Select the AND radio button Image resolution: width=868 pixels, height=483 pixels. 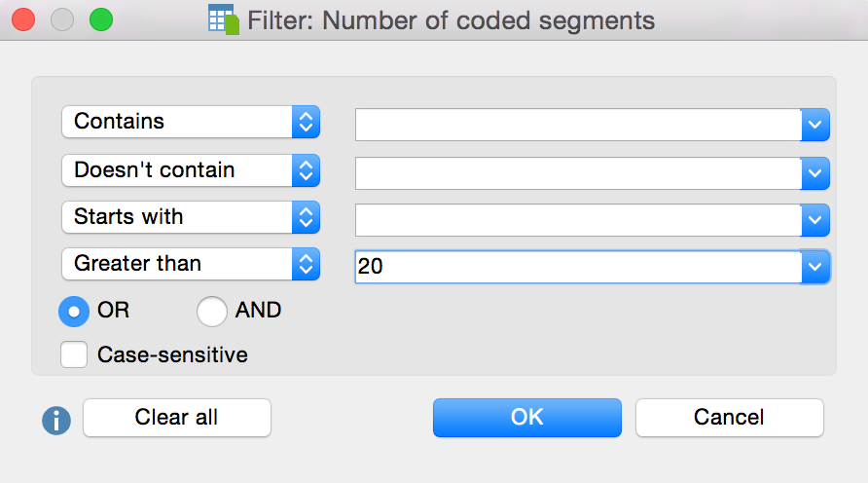click(212, 311)
